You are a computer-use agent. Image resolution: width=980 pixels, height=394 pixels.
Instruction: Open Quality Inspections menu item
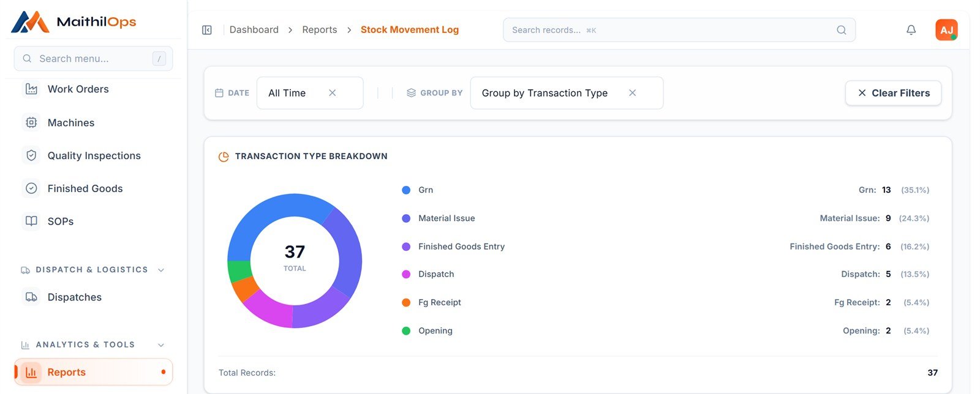click(x=94, y=155)
